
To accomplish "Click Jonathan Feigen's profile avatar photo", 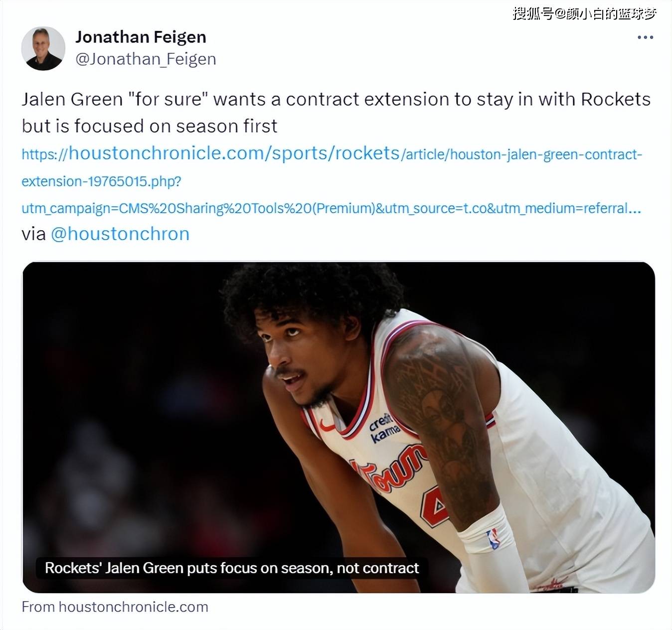I will [43, 48].
